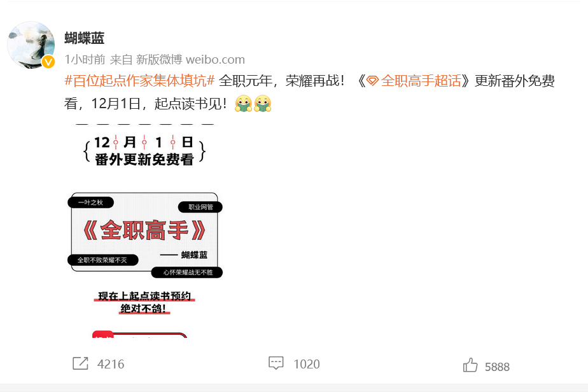588x392 pixels.
Task: Click the comment count 1020
Action: (x=307, y=364)
